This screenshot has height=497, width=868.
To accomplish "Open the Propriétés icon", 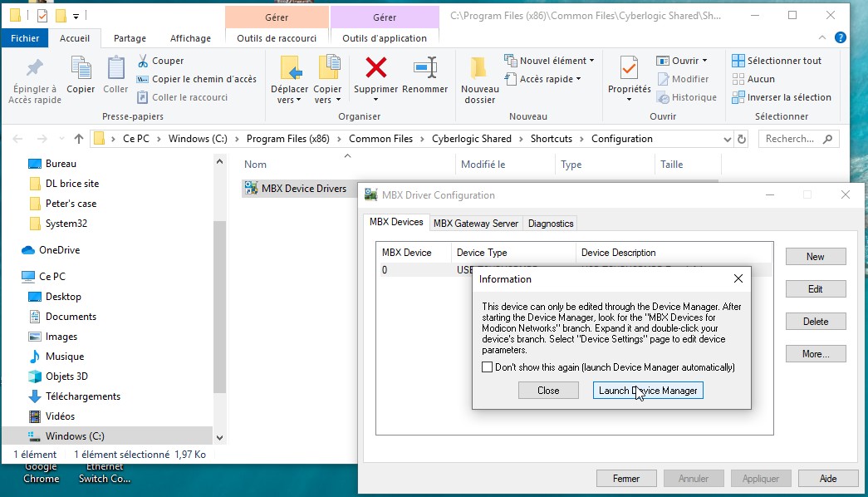I will pyautogui.click(x=629, y=69).
